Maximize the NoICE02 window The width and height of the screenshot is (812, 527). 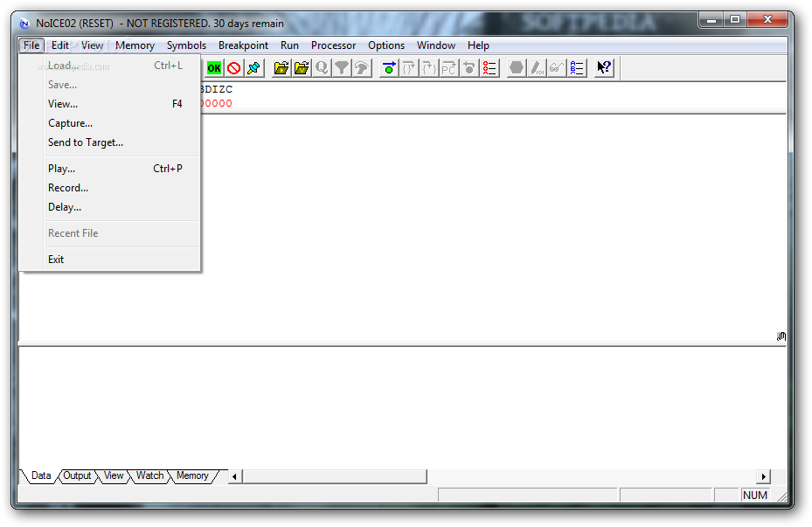pyautogui.click(x=735, y=20)
